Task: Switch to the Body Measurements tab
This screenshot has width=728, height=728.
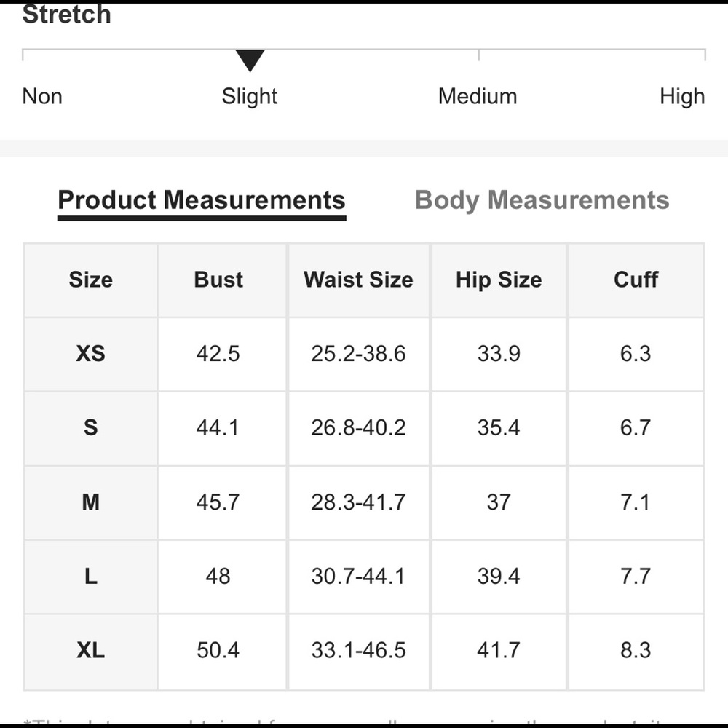Action: [x=542, y=200]
